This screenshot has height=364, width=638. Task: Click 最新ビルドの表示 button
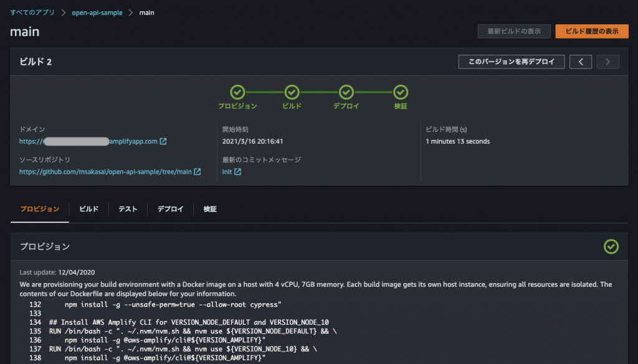[x=514, y=31]
